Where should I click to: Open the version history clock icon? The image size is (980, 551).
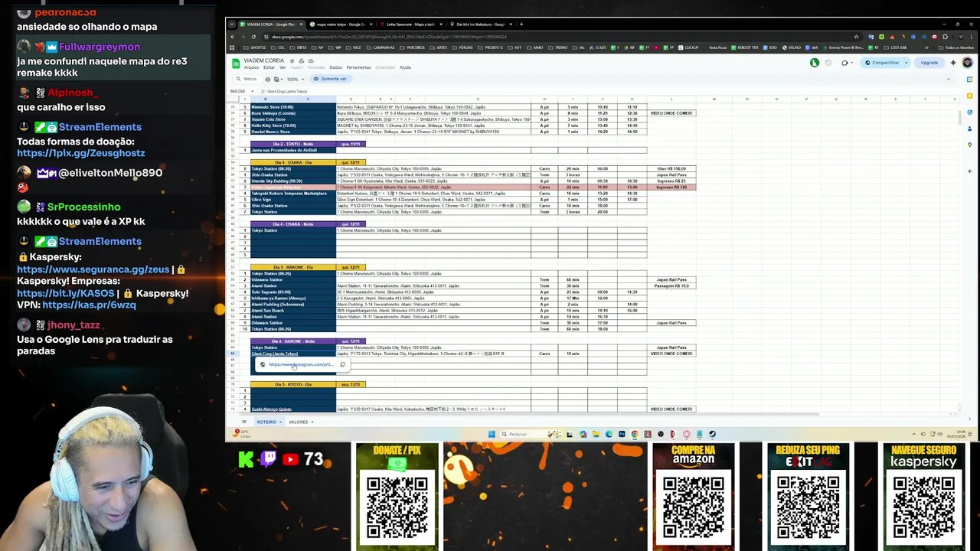click(x=828, y=63)
